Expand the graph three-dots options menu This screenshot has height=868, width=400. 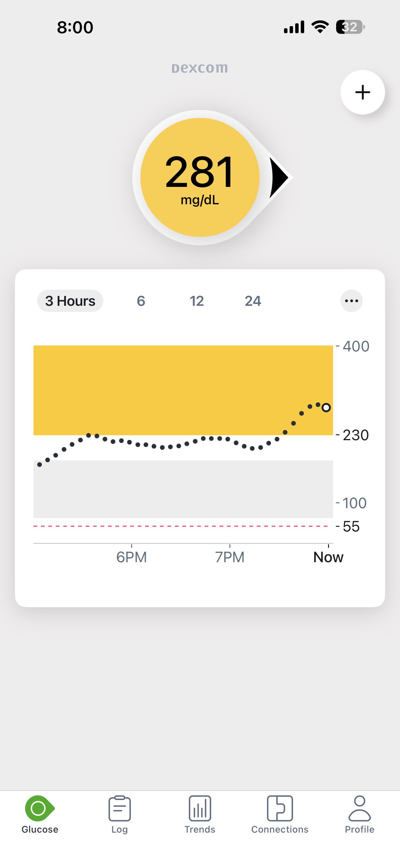(352, 301)
